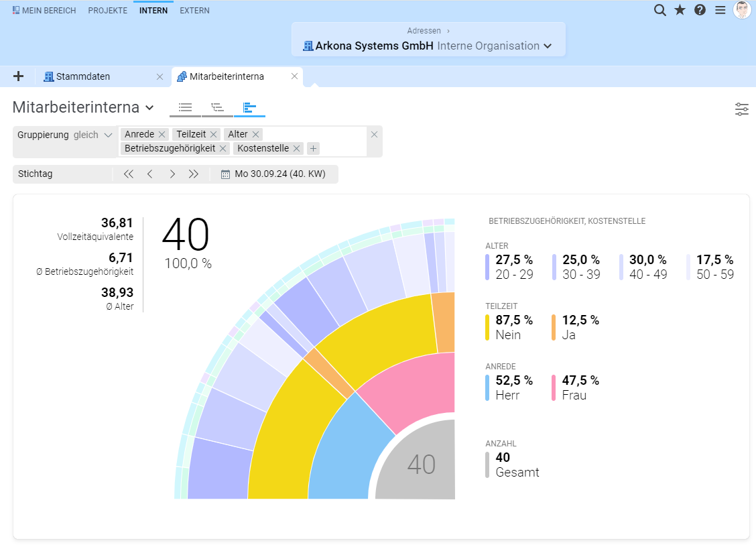
Task: Select the 40 - 49 age legend entry
Action: tap(643, 267)
